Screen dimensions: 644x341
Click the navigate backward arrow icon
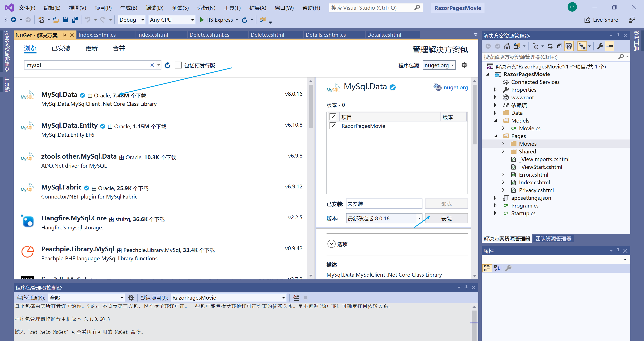click(x=14, y=20)
